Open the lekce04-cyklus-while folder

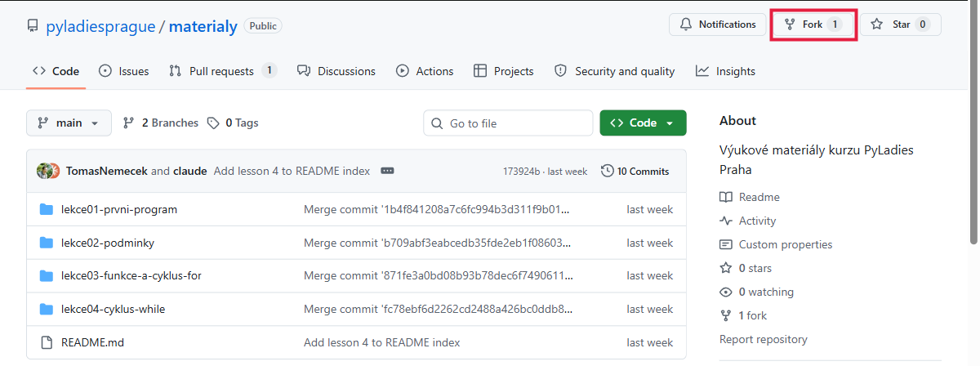(114, 309)
